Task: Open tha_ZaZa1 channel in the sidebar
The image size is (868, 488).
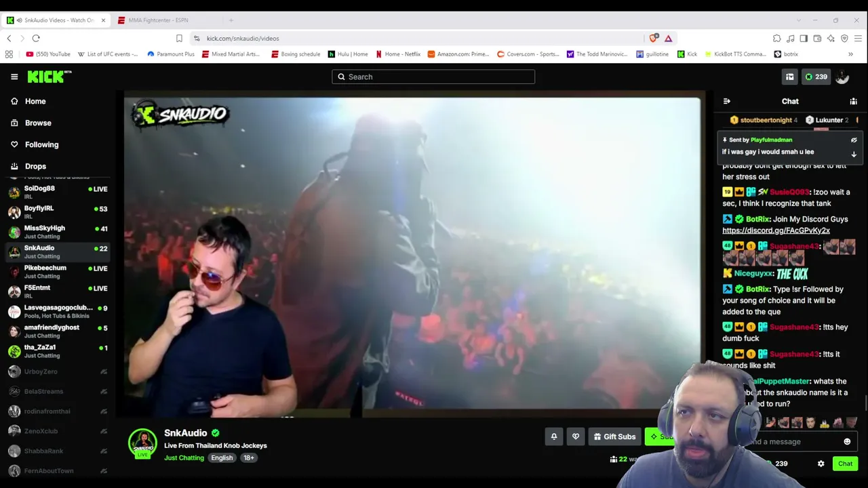Action: click(x=57, y=351)
